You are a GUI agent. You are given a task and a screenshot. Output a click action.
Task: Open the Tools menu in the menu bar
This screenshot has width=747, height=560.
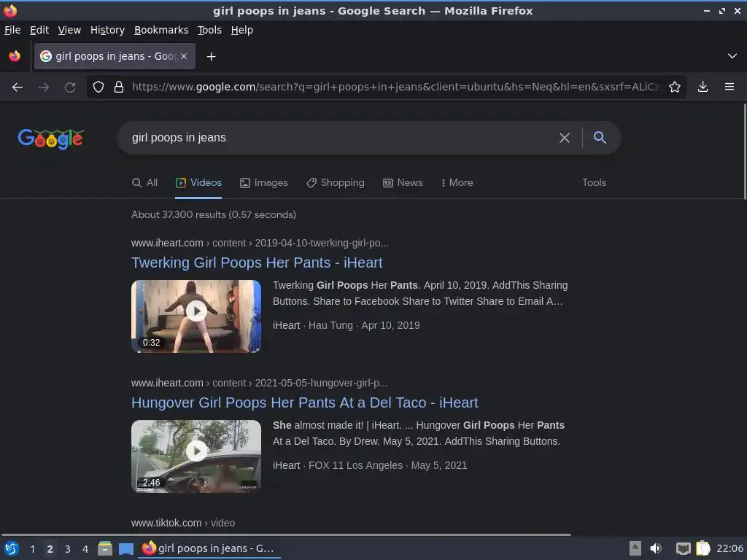coord(209,30)
